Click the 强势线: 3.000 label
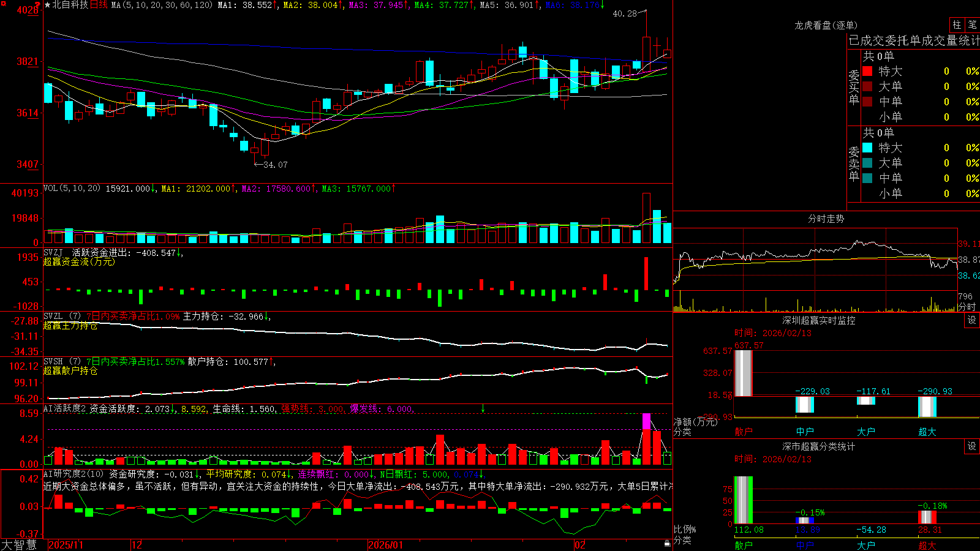Screen dimensions: 980x551 [x=312, y=409]
